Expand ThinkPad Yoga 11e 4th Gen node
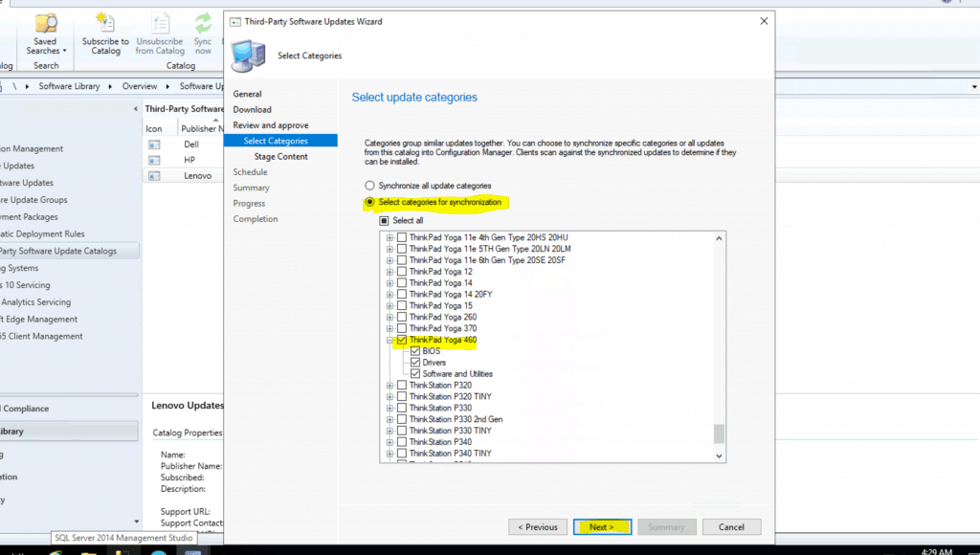Image resolution: width=980 pixels, height=555 pixels. 390,237
